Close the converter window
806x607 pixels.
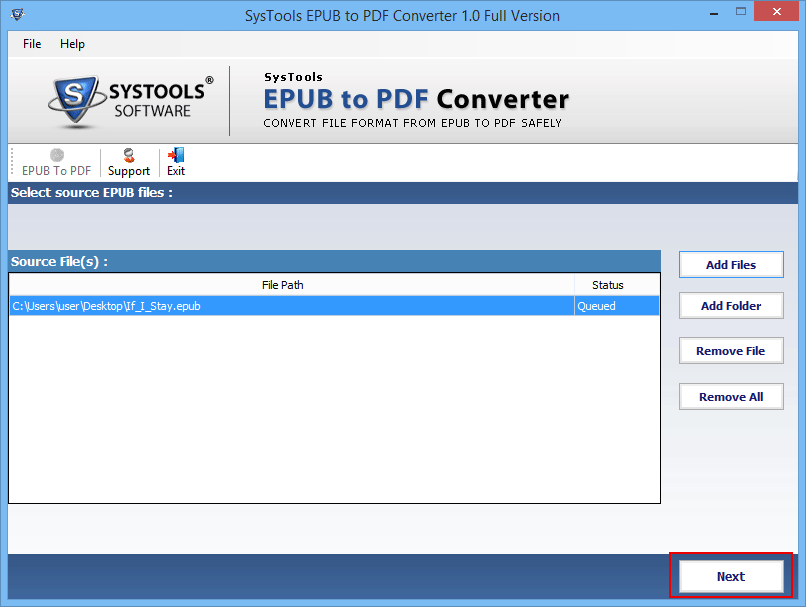(x=776, y=11)
